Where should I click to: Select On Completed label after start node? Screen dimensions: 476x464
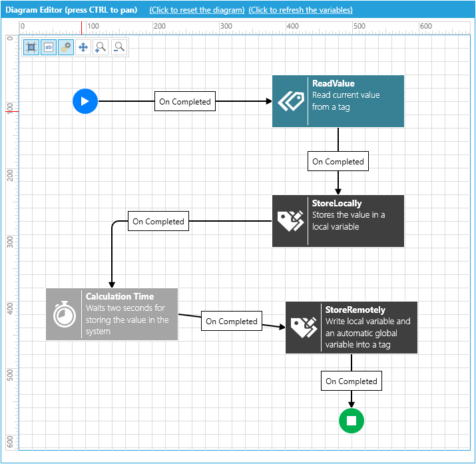[185, 101]
